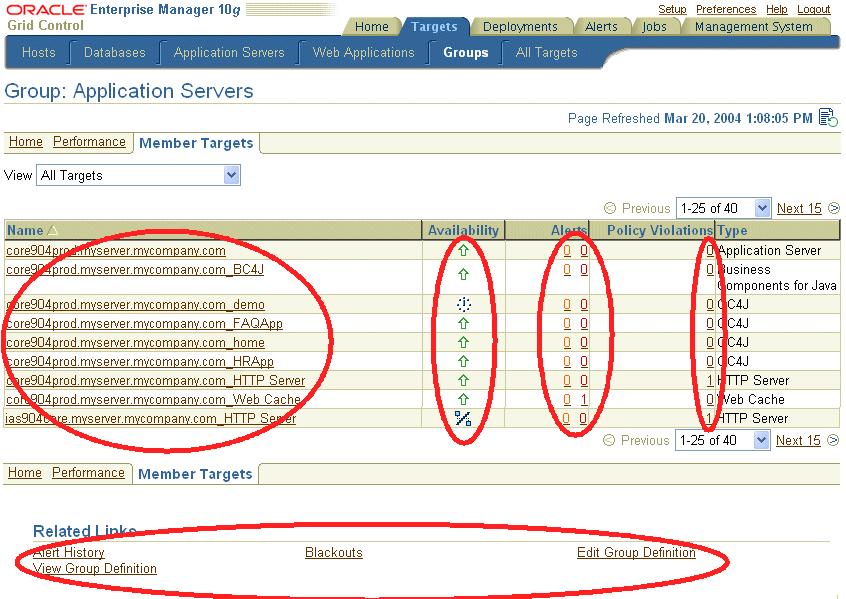Click the Availability column header
846x599 pixels.
(463, 230)
